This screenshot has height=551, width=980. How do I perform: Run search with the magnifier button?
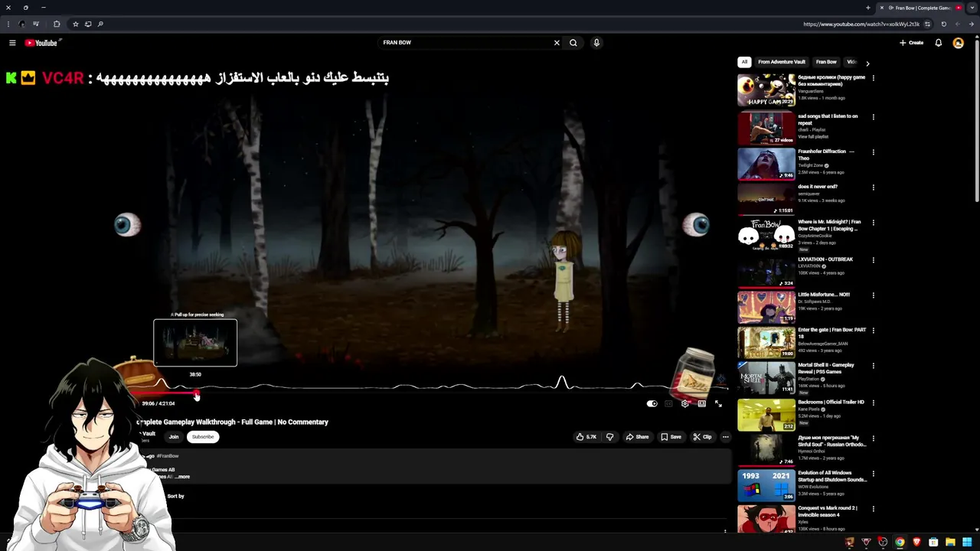click(x=573, y=43)
